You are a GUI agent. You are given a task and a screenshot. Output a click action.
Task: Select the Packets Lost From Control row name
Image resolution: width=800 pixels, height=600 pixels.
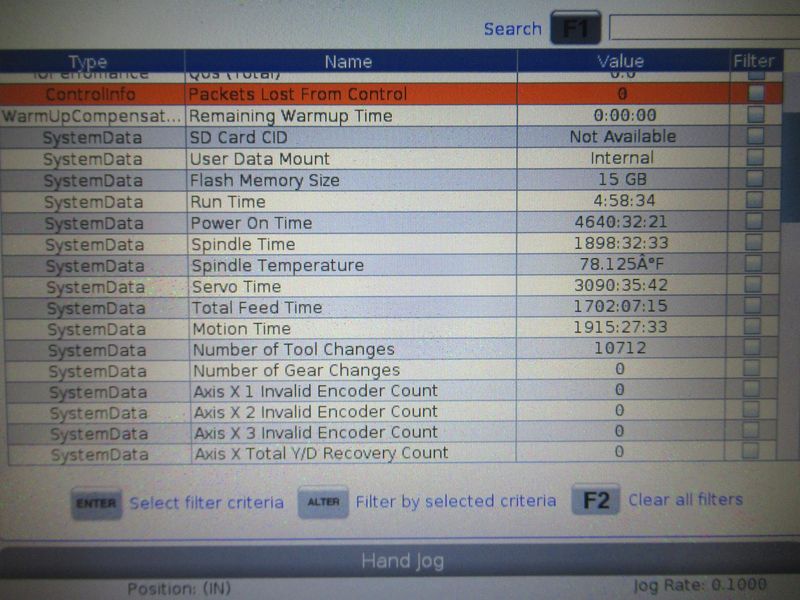pos(298,94)
